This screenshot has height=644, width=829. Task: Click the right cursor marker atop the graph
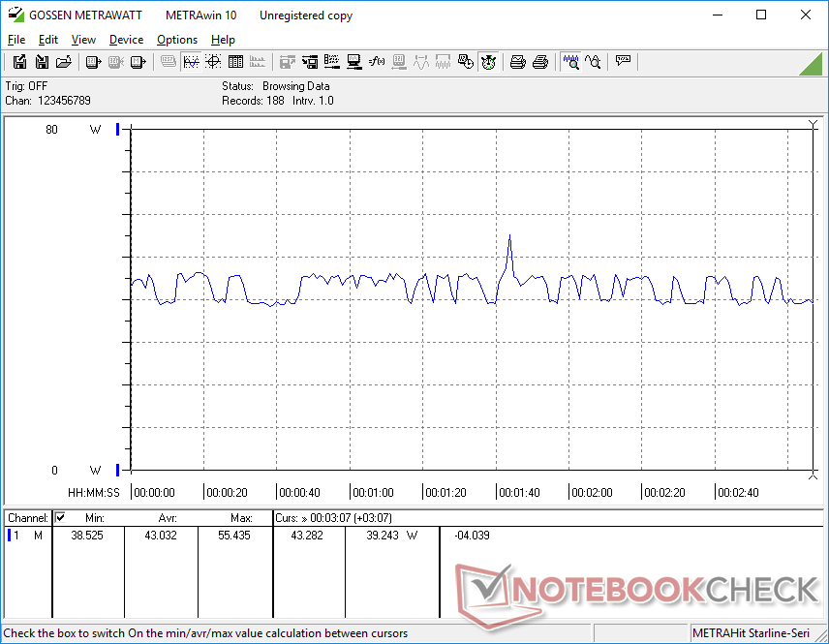[x=814, y=124]
